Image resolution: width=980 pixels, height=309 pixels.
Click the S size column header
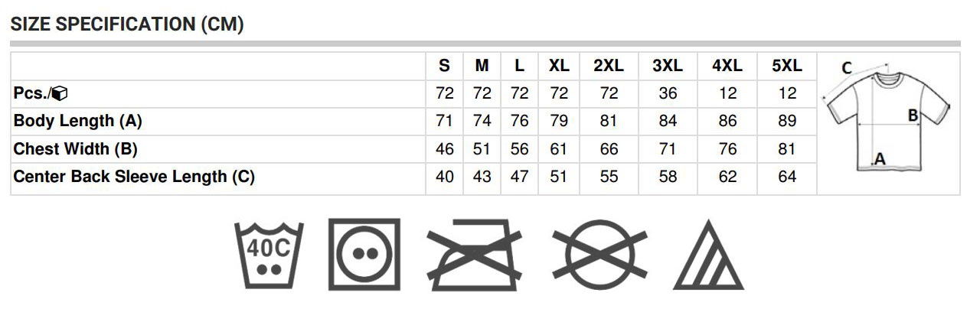click(444, 66)
